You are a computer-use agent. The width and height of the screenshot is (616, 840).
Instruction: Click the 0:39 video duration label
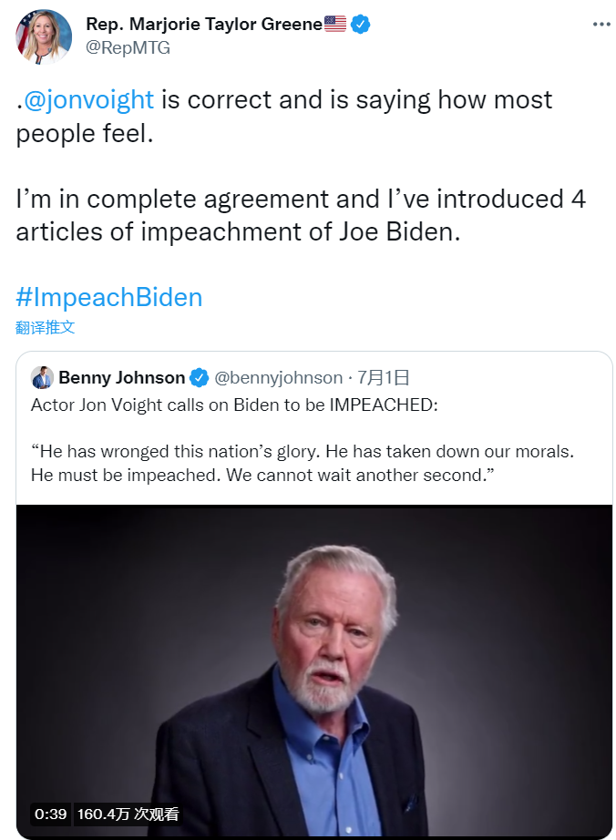(x=51, y=814)
